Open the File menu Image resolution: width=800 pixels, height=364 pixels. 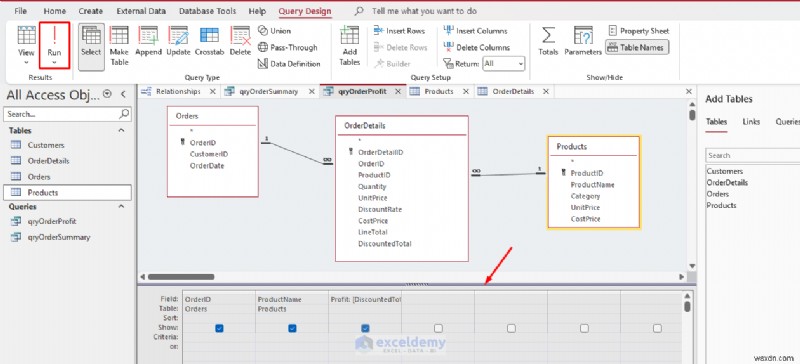(20, 11)
